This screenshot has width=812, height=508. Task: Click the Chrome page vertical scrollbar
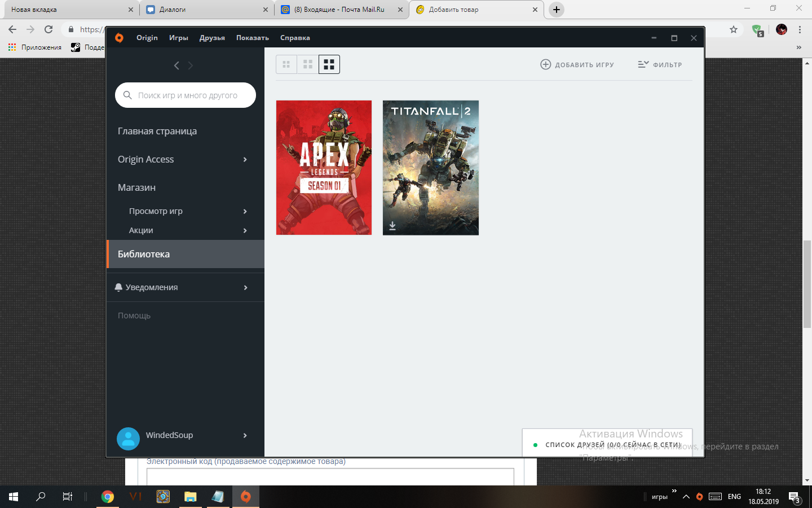(x=807, y=284)
